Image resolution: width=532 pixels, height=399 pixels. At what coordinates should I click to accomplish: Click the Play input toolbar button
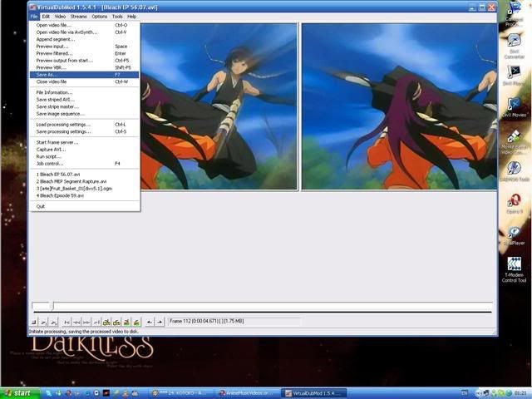[43, 322]
